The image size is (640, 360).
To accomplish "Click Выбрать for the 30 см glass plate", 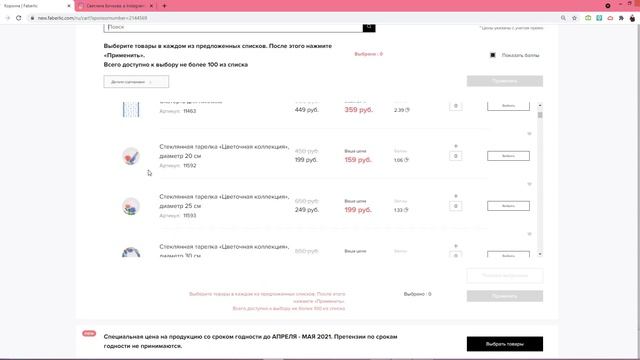I will (508, 255).
